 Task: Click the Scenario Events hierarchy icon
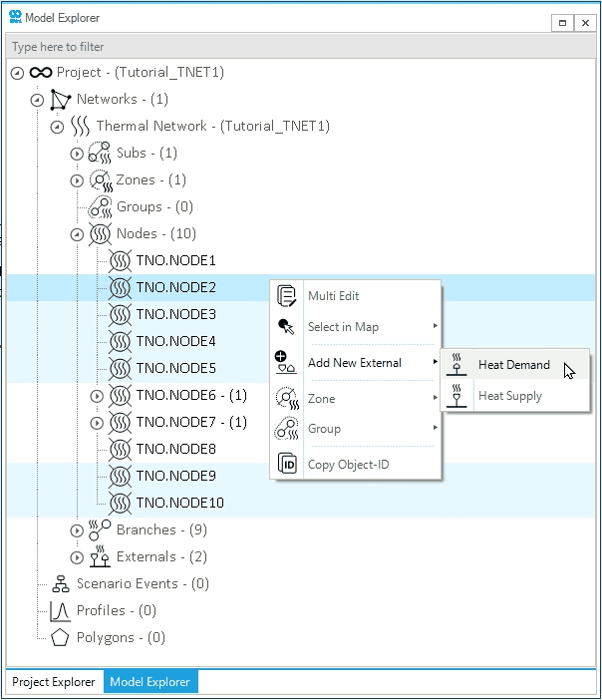click(x=60, y=584)
